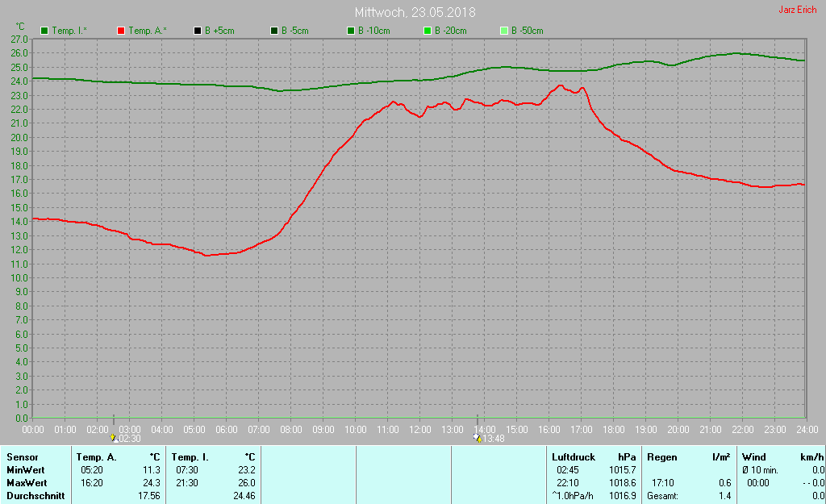Click the °C unit label above y-axis

point(20,27)
